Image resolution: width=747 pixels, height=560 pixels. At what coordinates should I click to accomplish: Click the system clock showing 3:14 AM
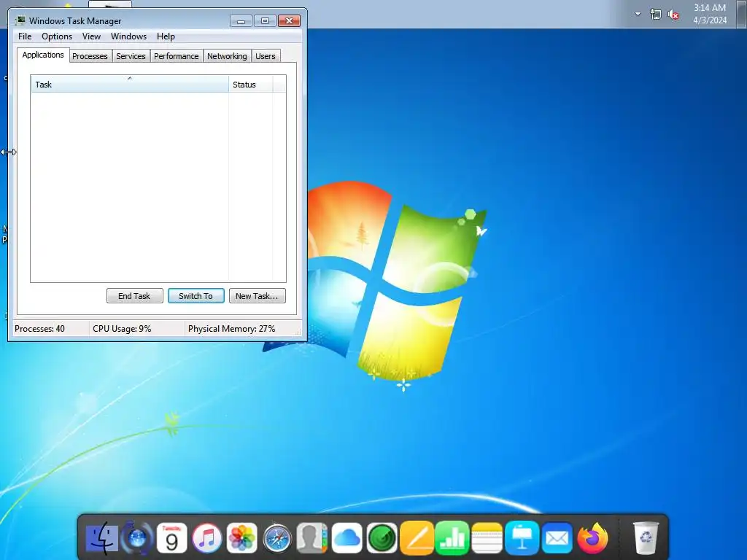tap(710, 14)
